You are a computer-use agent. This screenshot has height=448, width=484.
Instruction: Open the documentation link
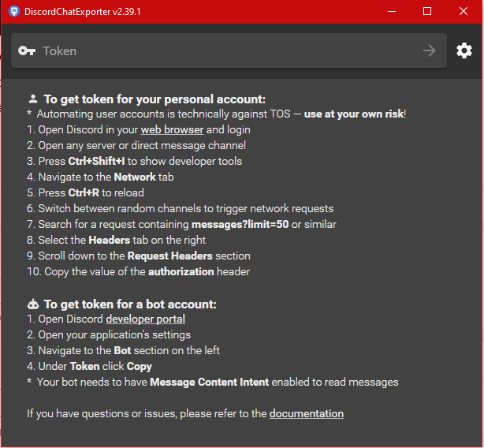pyautogui.click(x=306, y=413)
